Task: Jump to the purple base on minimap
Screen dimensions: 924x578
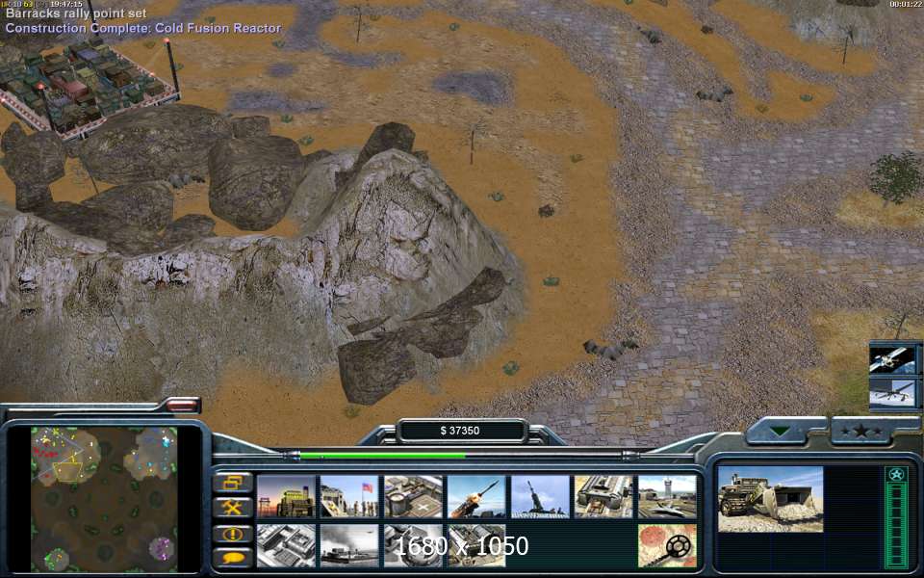Action: [162, 548]
